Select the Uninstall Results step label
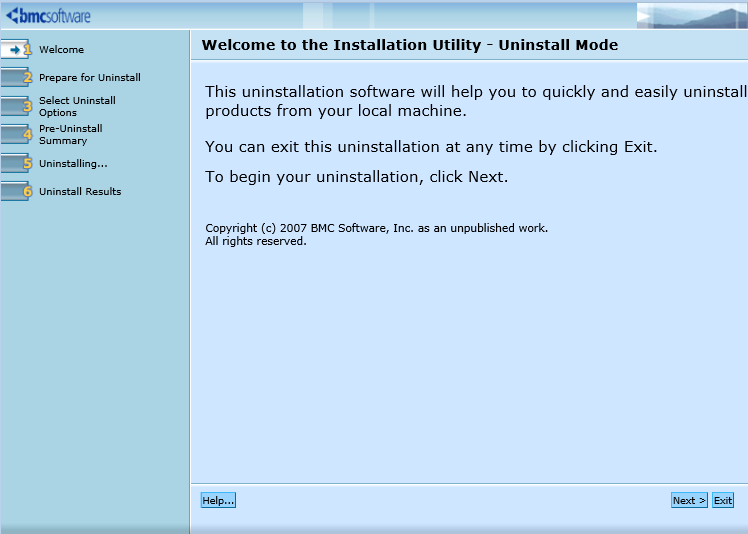This screenshot has height=534, width=748. (80, 191)
